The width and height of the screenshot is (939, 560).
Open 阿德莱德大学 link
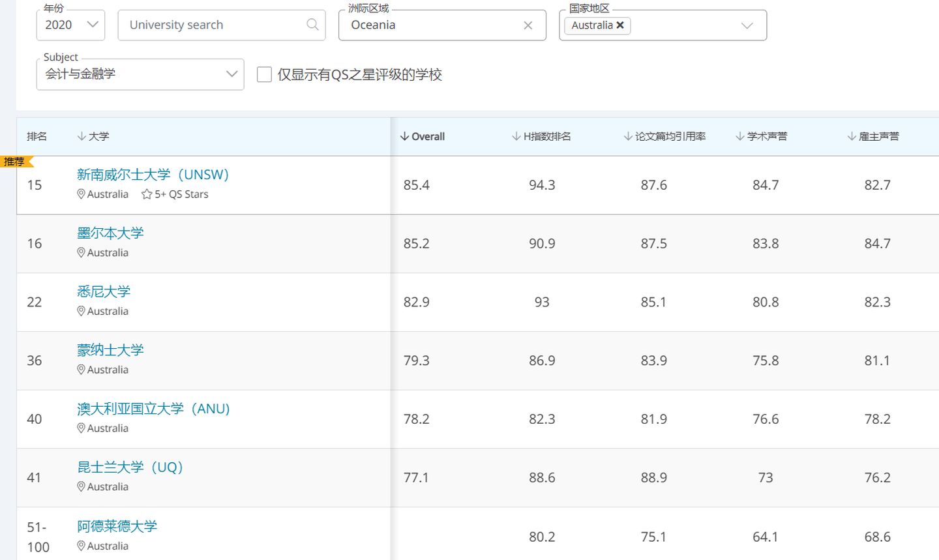(117, 526)
